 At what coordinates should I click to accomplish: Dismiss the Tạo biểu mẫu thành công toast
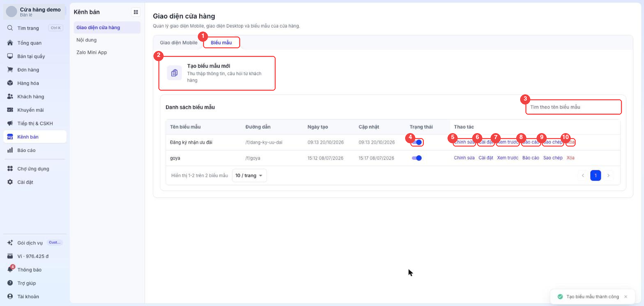pos(626,297)
